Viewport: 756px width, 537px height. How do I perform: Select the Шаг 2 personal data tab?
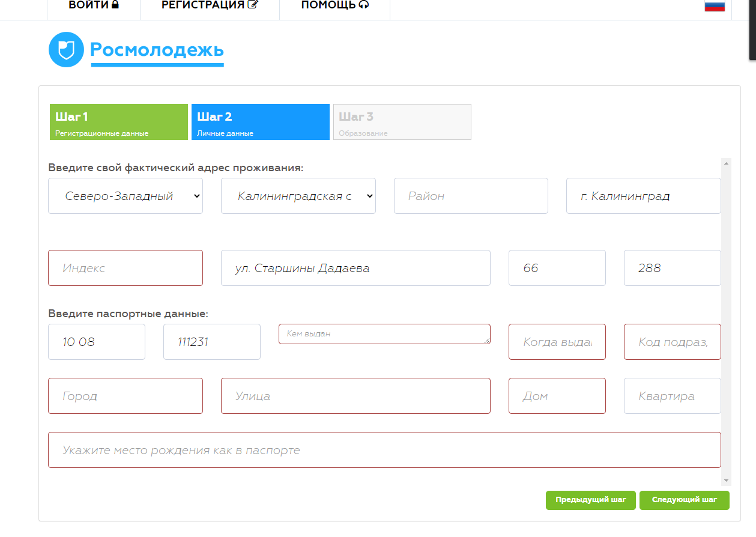click(x=260, y=123)
